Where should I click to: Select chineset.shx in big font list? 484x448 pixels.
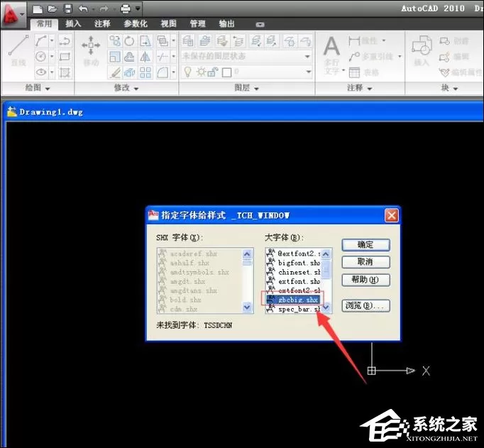click(294, 272)
